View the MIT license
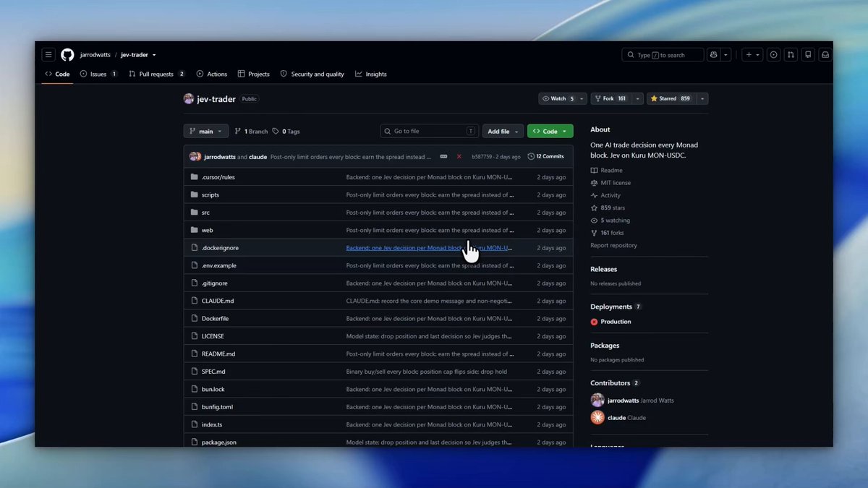 click(x=610, y=183)
